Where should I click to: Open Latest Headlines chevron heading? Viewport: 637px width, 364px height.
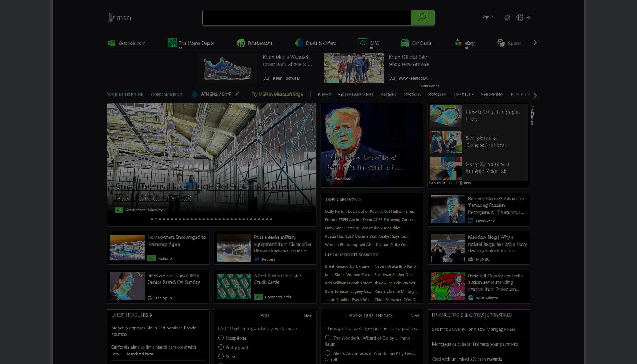click(131, 315)
